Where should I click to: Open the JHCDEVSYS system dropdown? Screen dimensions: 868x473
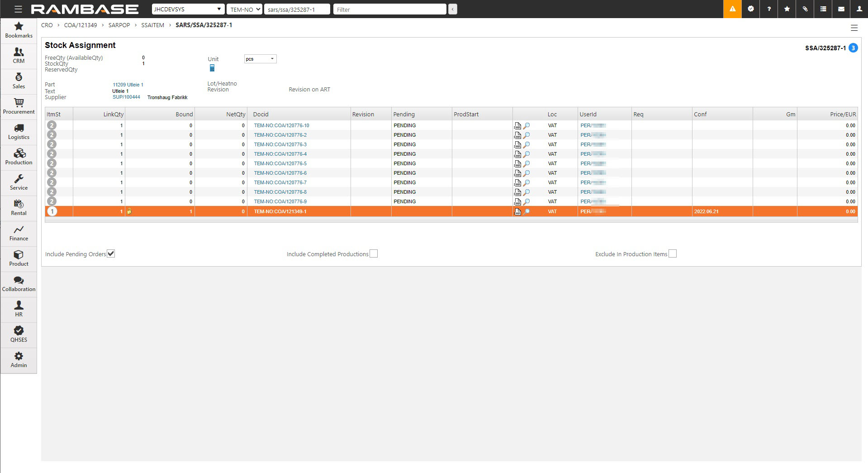pos(188,9)
